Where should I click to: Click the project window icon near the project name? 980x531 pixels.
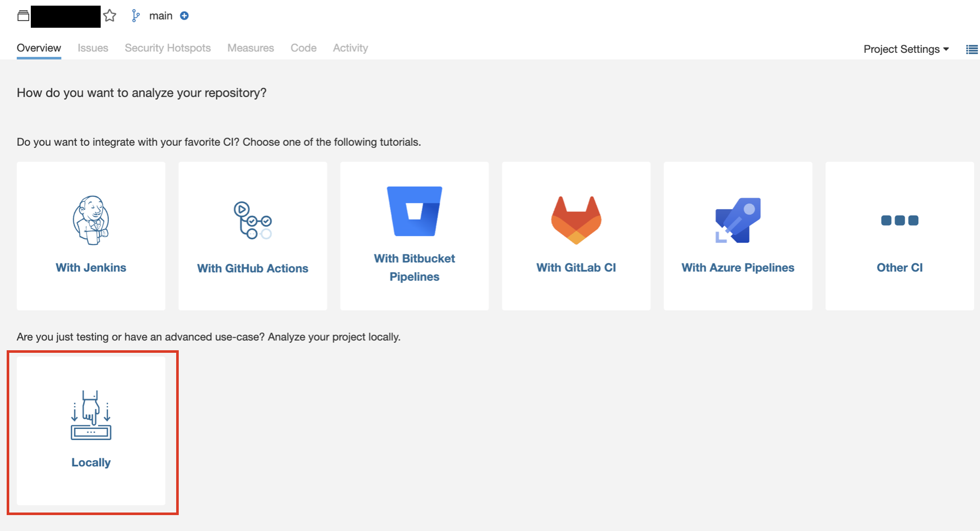pos(23,16)
